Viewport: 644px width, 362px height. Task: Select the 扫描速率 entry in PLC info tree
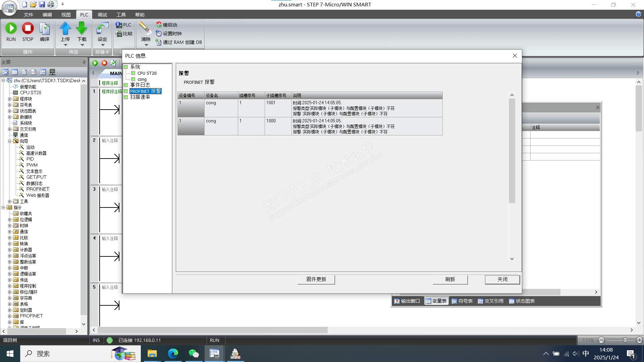[x=140, y=97]
